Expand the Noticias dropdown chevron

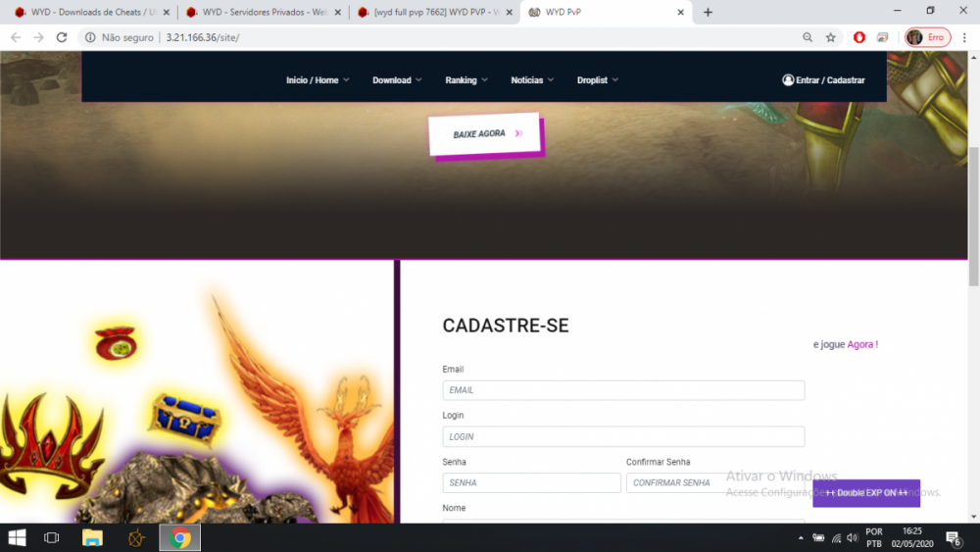click(x=551, y=80)
